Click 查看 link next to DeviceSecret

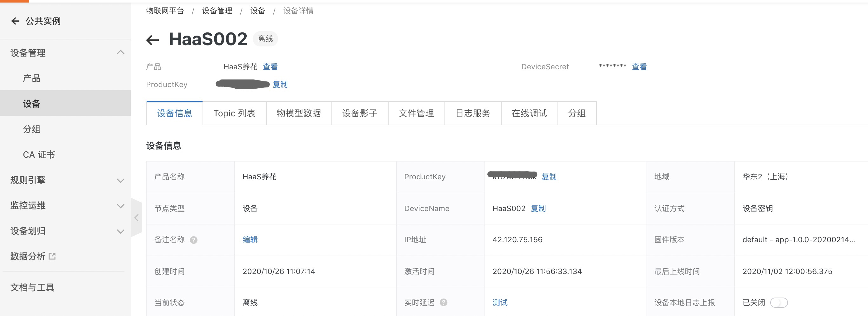(x=639, y=67)
